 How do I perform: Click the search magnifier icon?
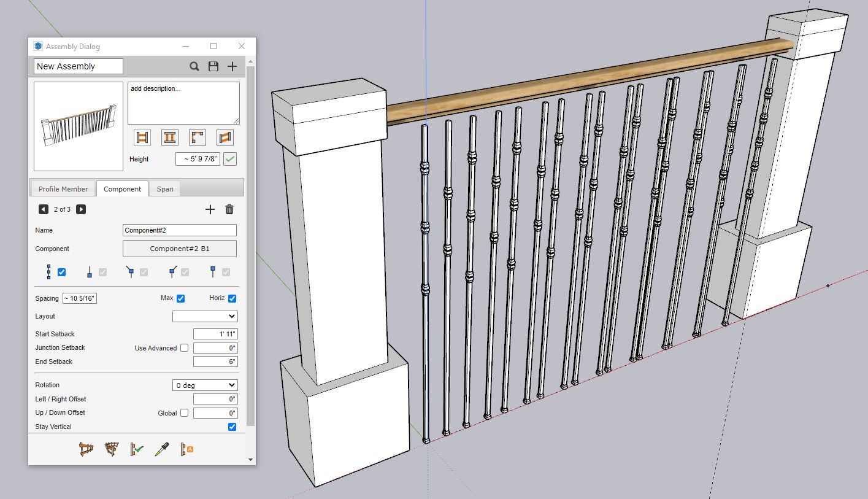[x=194, y=66]
